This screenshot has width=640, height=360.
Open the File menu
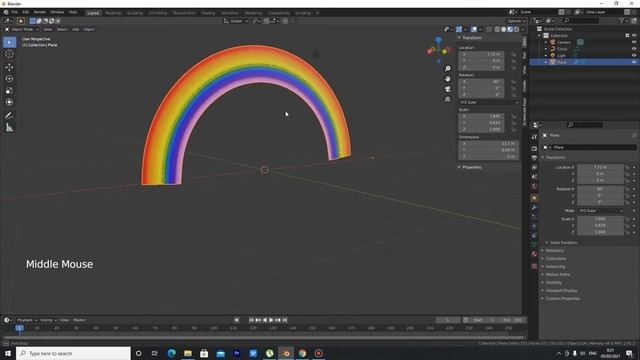coord(15,12)
